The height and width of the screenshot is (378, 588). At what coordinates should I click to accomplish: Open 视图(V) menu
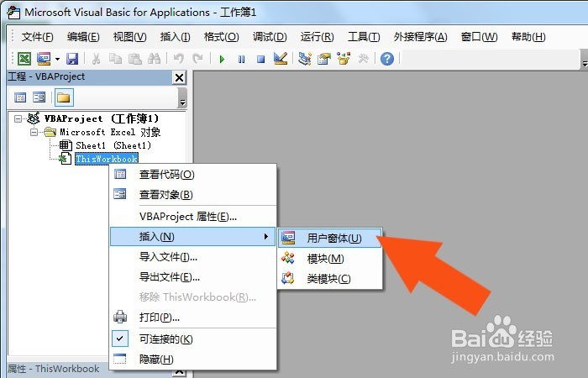(129, 37)
